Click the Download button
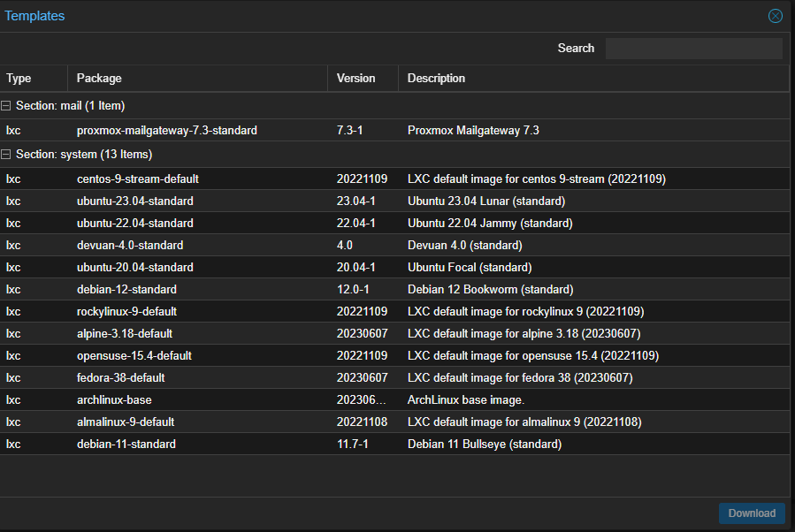 (752, 513)
